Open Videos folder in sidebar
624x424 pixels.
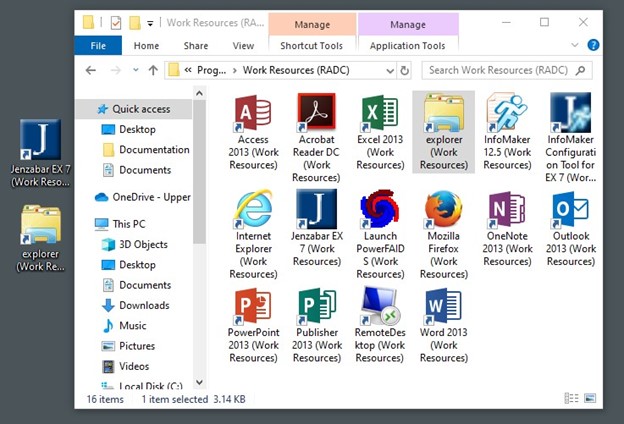pos(126,366)
